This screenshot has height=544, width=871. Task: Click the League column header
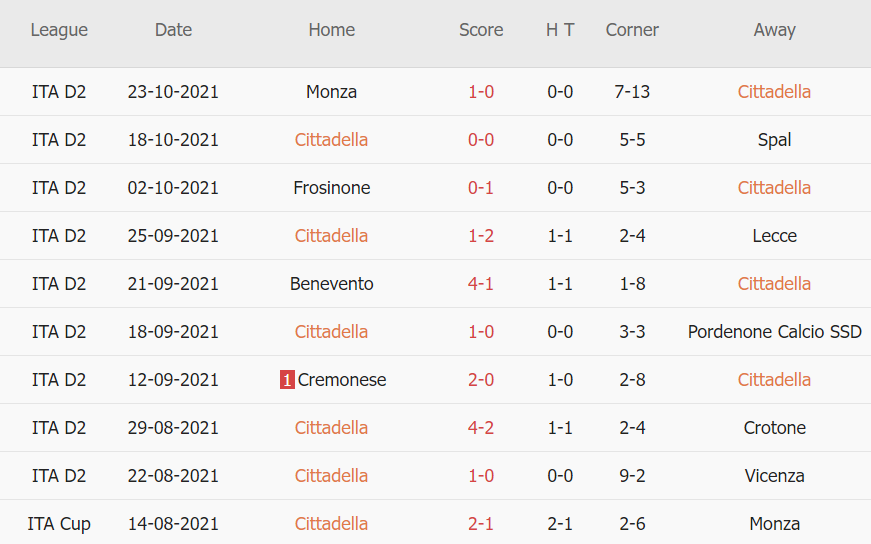pos(59,30)
